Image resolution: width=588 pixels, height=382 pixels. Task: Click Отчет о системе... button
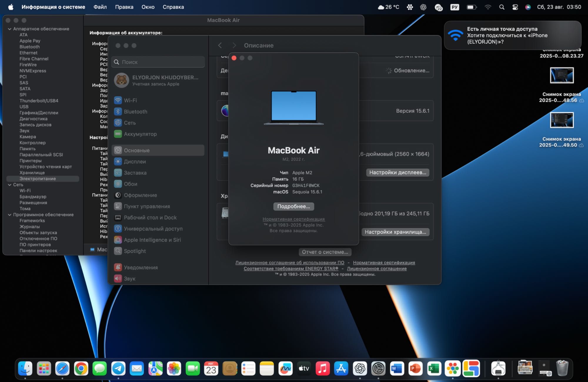(x=325, y=252)
